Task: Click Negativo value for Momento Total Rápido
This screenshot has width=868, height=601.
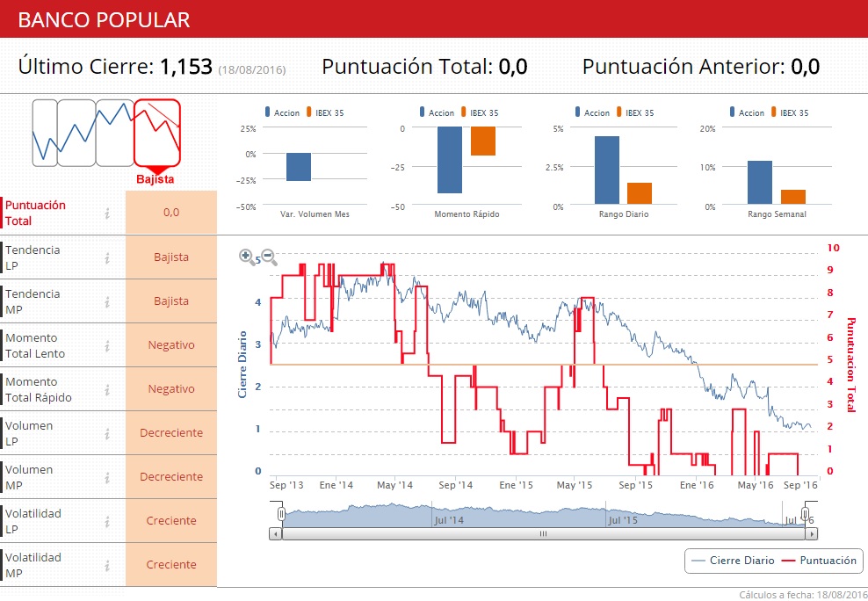Action: tap(171, 389)
